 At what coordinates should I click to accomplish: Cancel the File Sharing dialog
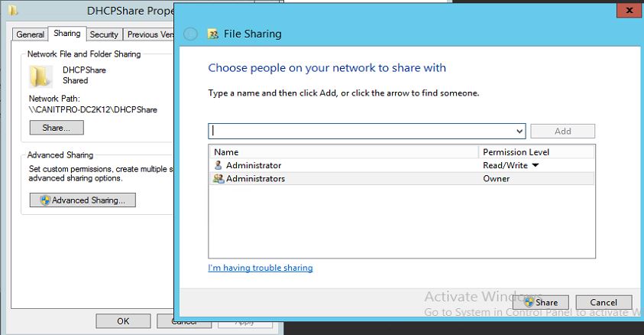click(x=604, y=303)
